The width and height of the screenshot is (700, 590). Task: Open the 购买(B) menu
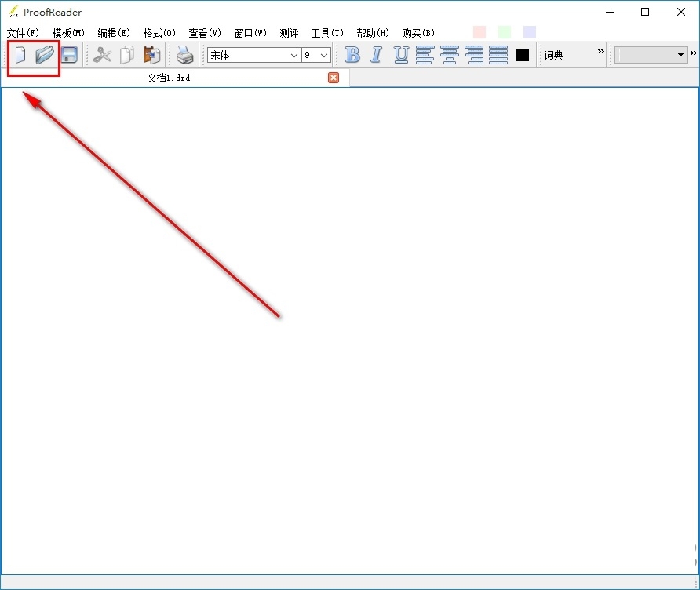tap(418, 33)
